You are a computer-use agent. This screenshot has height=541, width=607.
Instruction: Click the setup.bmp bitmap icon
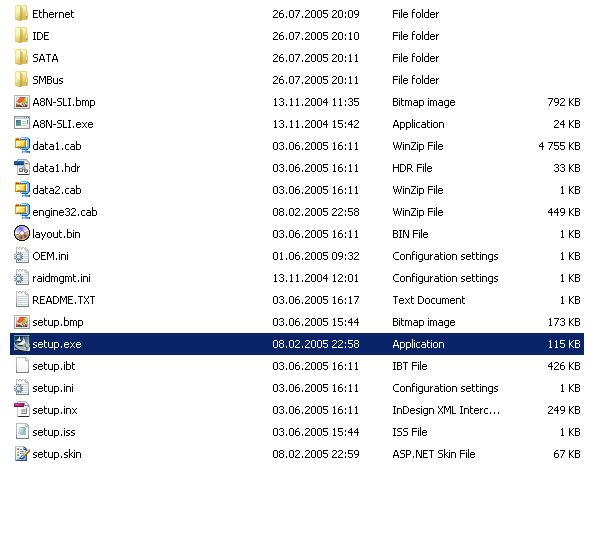point(22,322)
